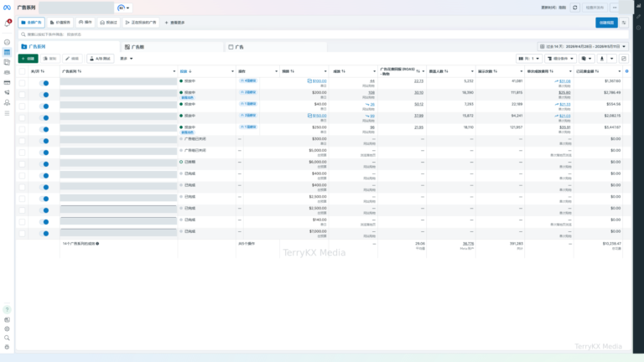
Task: Switch the $5,000.00 budget campaign toggle
Action: pyautogui.click(x=44, y=153)
